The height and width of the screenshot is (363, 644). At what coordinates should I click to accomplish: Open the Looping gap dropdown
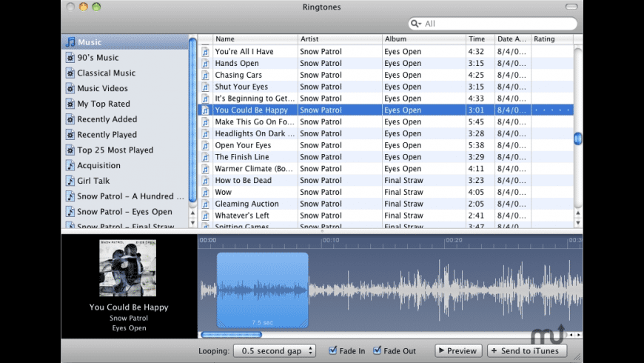(275, 350)
